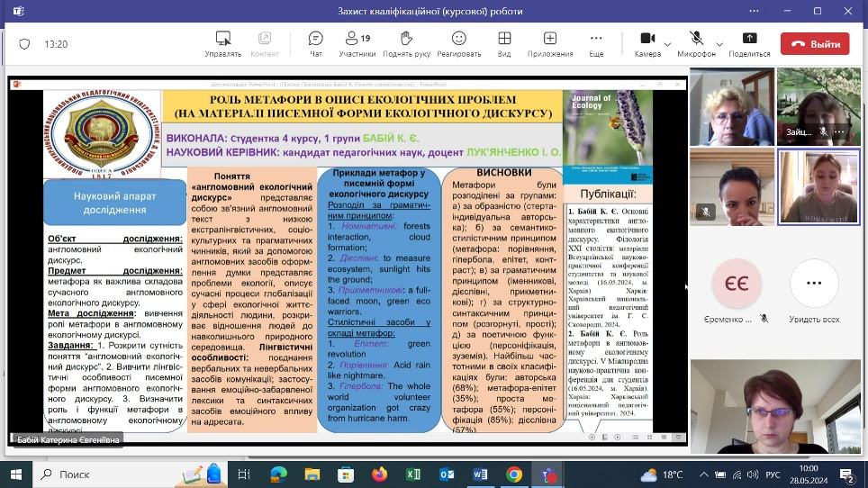Click the shield meeting security icon

(24, 44)
